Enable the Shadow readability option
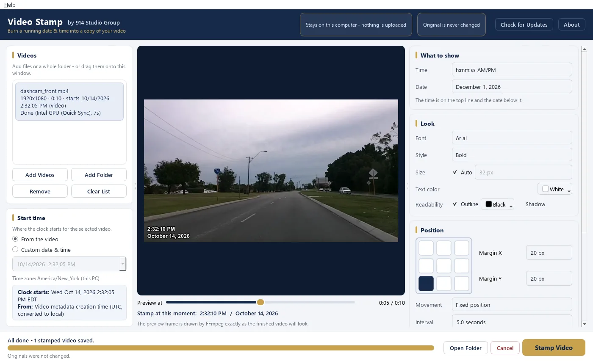Screen dimensions: 593x364 tap(535, 204)
